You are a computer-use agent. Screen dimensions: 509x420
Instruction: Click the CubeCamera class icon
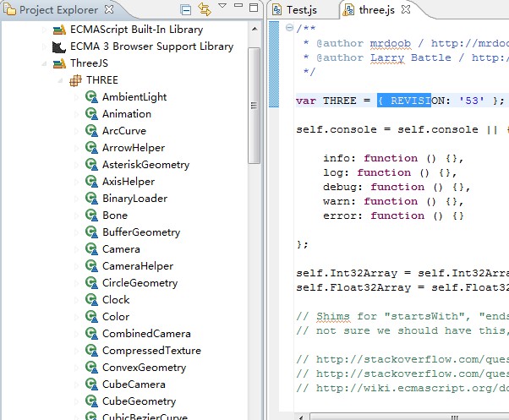91,385
